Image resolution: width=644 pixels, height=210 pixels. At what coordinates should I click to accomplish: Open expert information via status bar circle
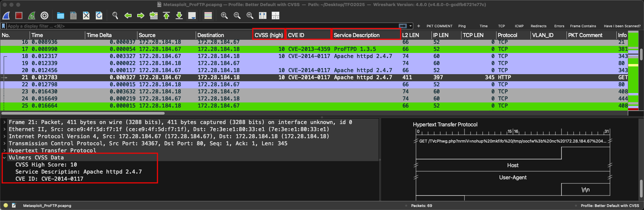click(x=6, y=205)
